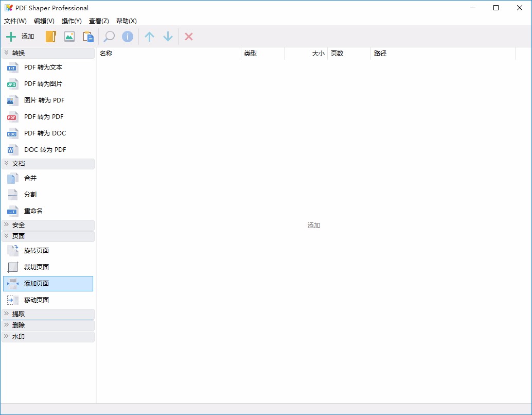Open the 帮助(X) menu
532x415 pixels.
[126, 21]
